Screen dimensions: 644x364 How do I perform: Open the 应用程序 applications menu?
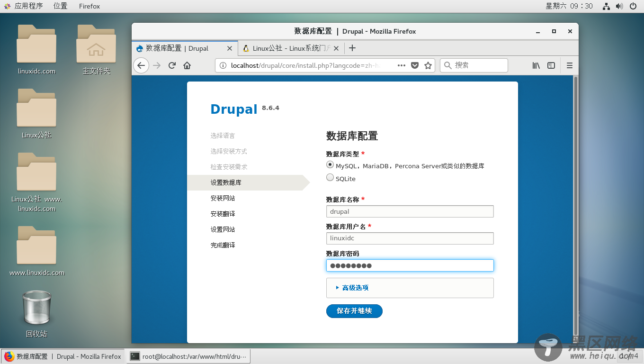point(24,6)
